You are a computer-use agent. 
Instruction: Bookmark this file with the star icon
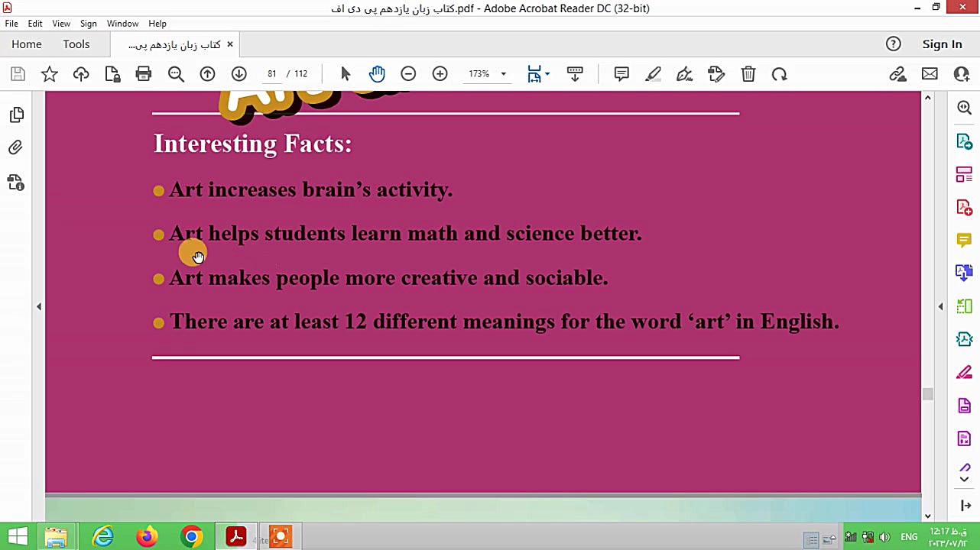(50, 74)
